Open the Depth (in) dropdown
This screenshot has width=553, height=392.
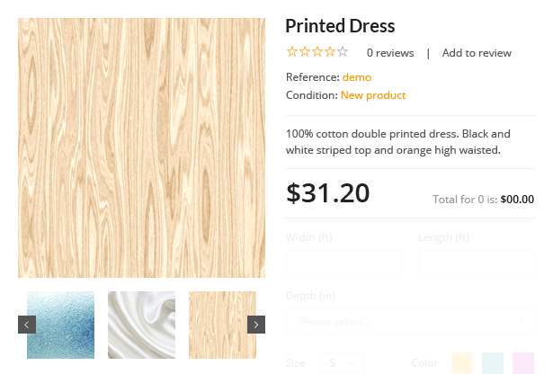coord(409,321)
